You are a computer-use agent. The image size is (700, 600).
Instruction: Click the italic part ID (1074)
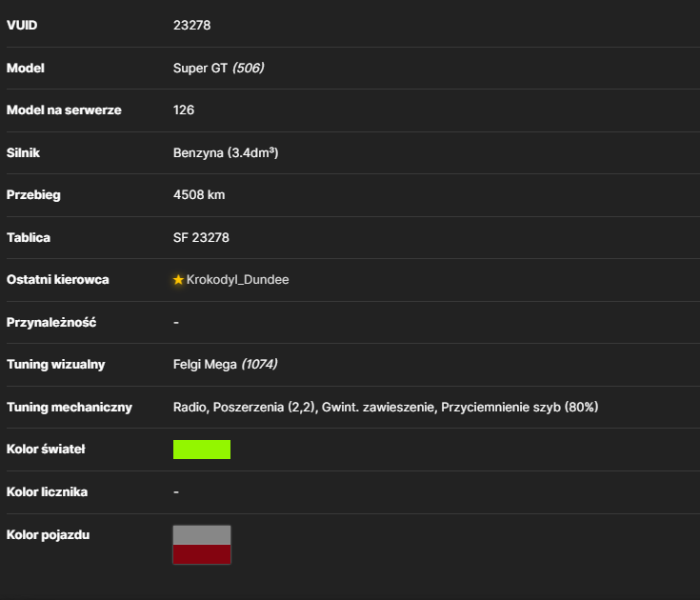259,364
